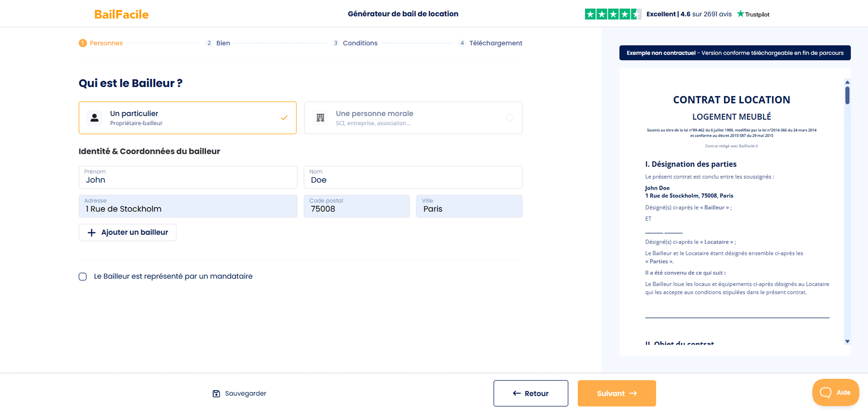This screenshot has width=868, height=411.
Task: Click the Trustpilot star rating icons
Action: pos(613,14)
